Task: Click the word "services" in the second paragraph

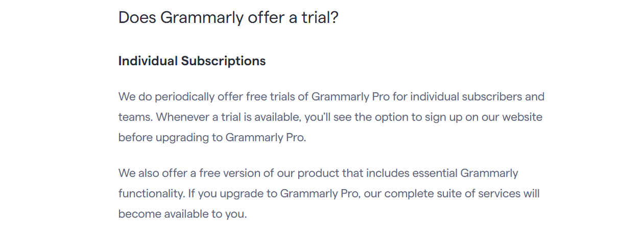Action: point(497,194)
